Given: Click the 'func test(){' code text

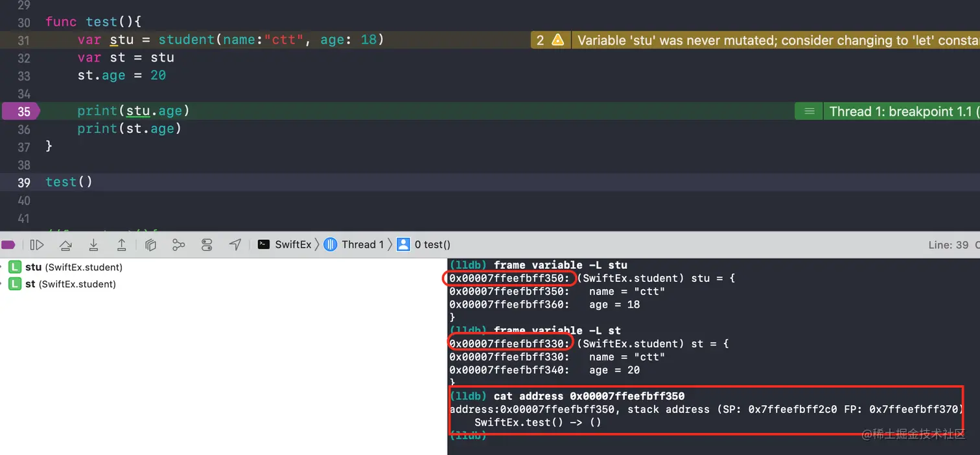Looking at the screenshot, I should [93, 22].
